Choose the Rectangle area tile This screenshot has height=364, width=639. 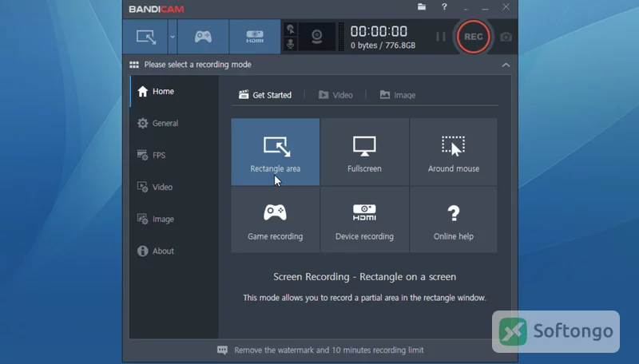(276, 152)
